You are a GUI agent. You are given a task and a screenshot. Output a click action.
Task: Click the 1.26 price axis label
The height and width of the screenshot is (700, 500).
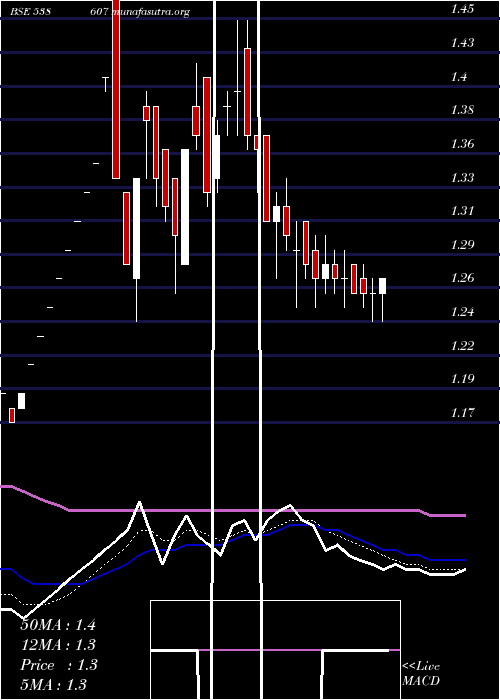pyautogui.click(x=460, y=278)
